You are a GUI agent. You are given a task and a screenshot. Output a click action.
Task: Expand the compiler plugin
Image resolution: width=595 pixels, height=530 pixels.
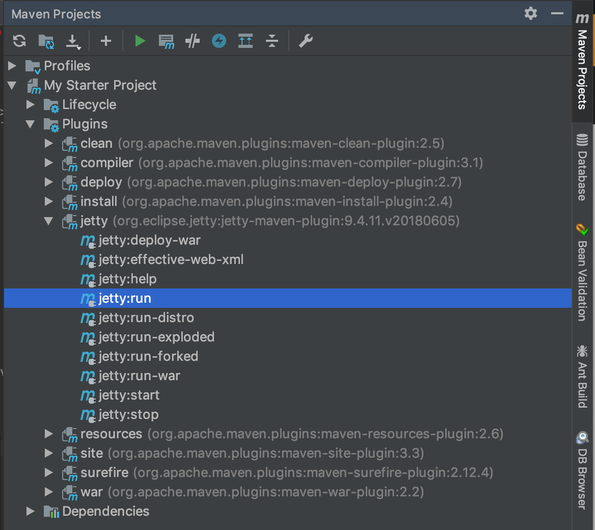(49, 162)
